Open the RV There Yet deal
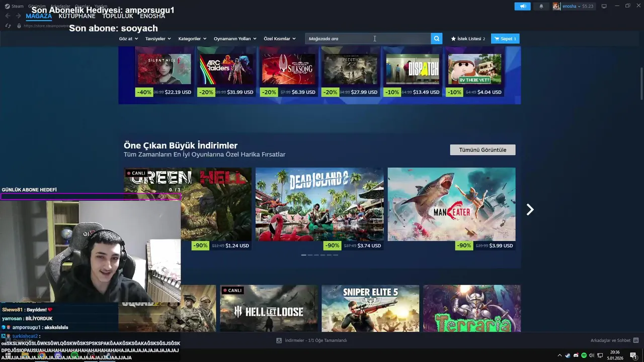 (474, 69)
